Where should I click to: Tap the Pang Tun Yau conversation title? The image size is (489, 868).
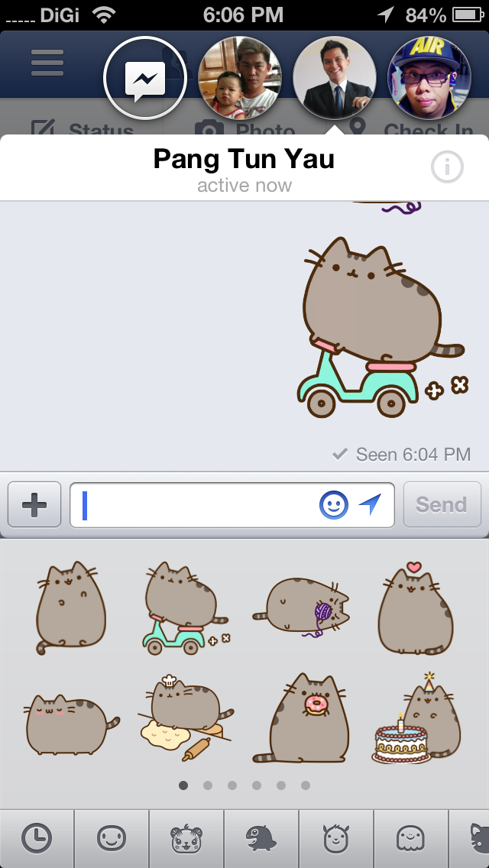tap(244, 160)
